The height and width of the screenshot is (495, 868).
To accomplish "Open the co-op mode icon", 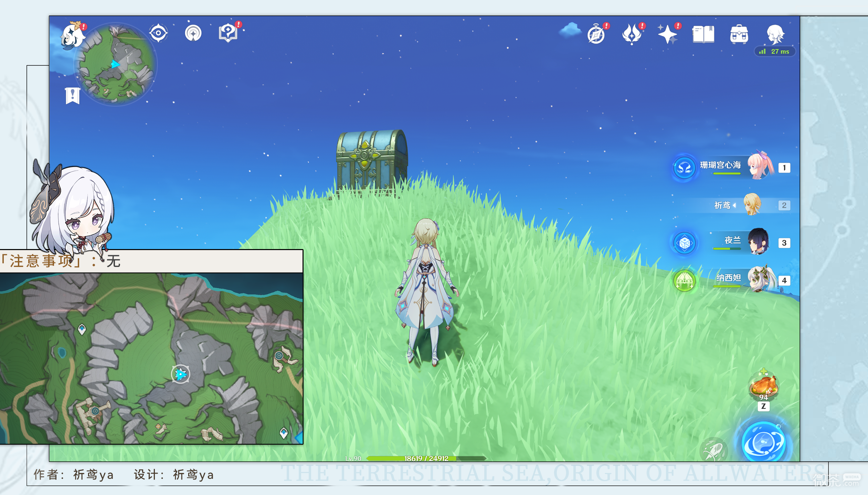I will tap(193, 33).
